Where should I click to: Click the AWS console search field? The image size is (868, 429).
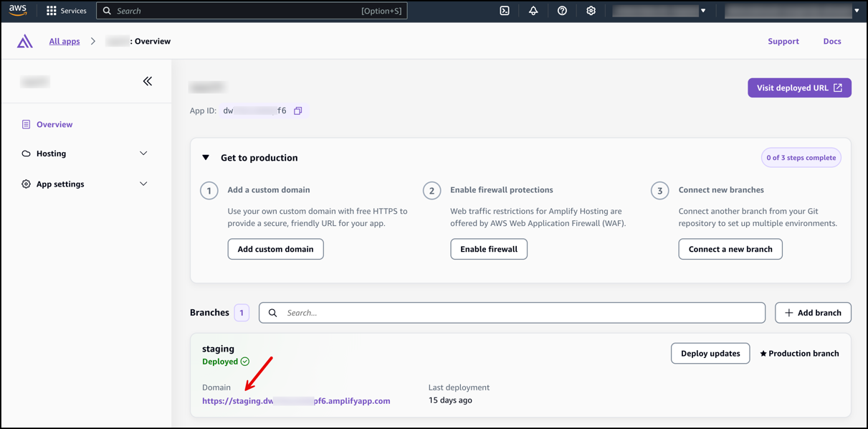point(252,11)
